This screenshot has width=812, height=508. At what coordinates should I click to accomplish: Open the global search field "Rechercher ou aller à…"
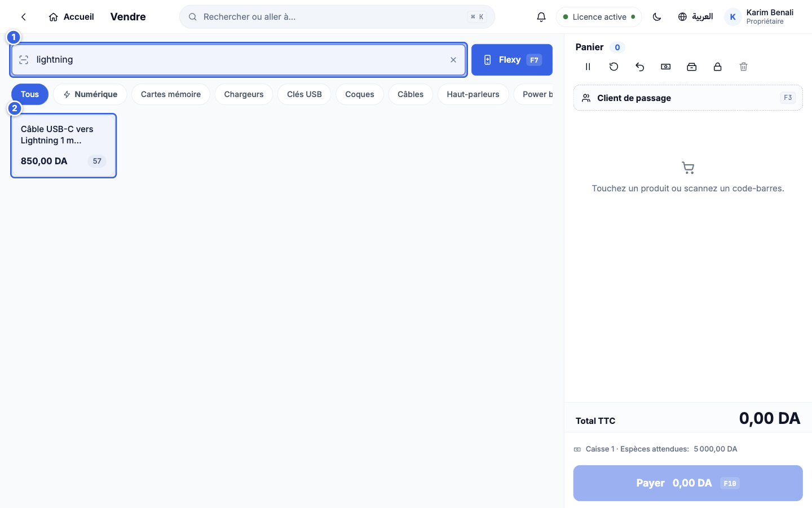point(337,17)
